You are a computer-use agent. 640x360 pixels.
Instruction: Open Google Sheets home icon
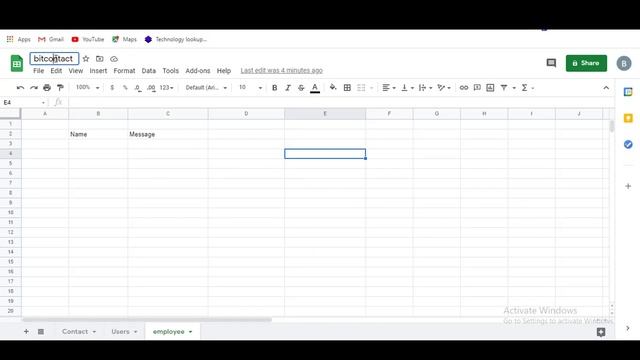[x=17, y=63]
